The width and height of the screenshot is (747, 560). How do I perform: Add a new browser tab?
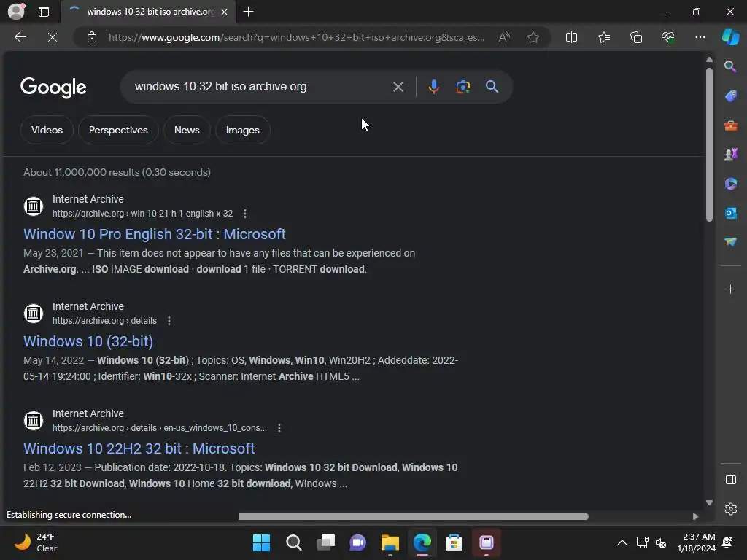coord(248,12)
